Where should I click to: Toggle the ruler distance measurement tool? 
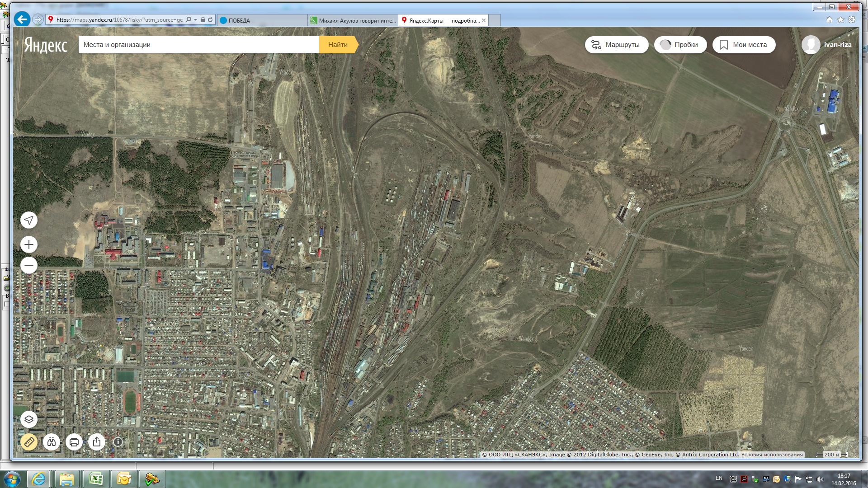(x=29, y=442)
